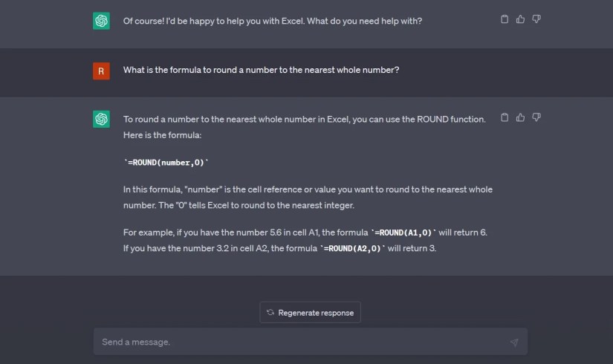Click the inline code =ROUND(A1,0)

click(403, 233)
